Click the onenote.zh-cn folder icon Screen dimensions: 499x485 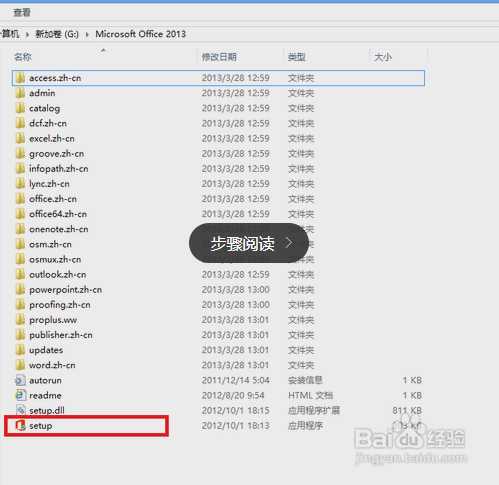(x=20, y=229)
